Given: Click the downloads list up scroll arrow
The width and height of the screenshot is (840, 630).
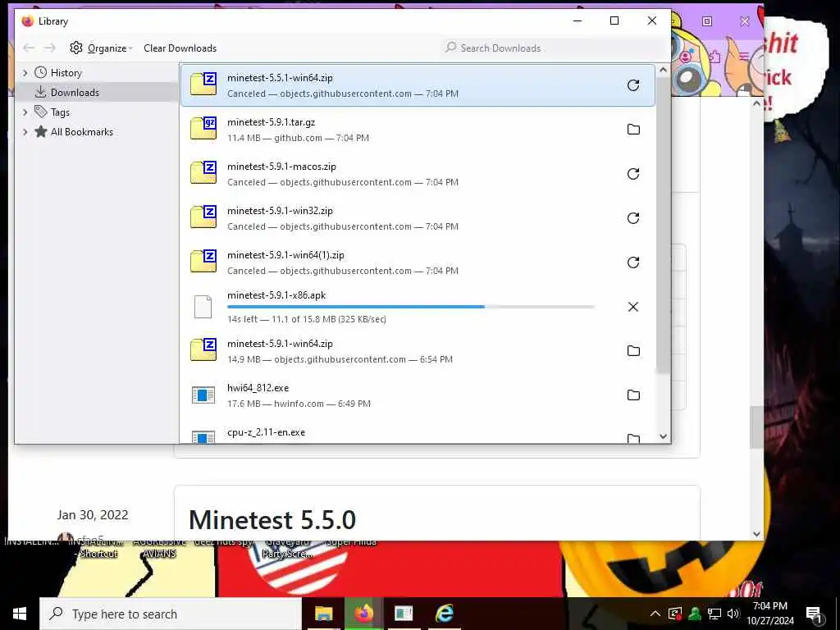Looking at the screenshot, I should click(663, 70).
